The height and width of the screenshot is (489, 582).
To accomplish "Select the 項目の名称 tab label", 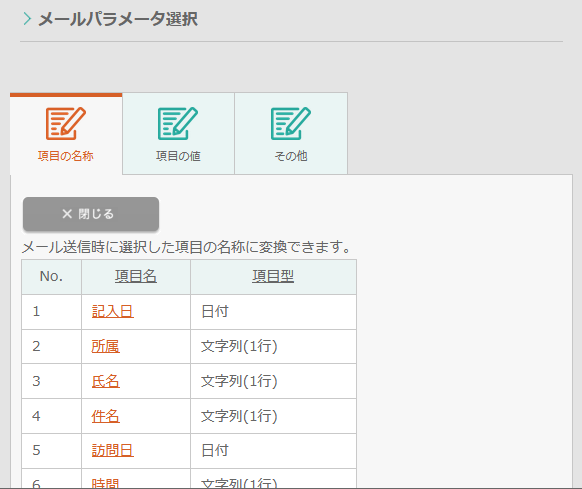I will [66, 156].
